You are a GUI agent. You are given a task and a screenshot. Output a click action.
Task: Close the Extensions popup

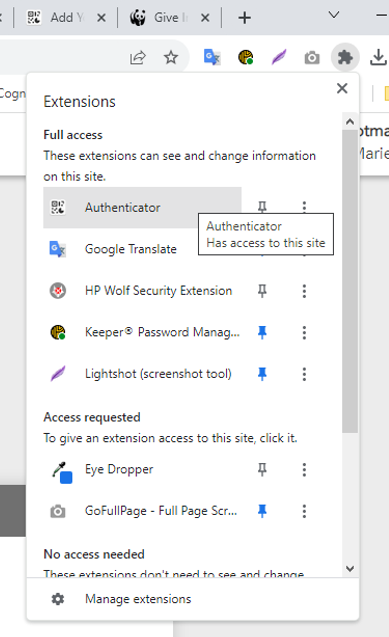(342, 88)
